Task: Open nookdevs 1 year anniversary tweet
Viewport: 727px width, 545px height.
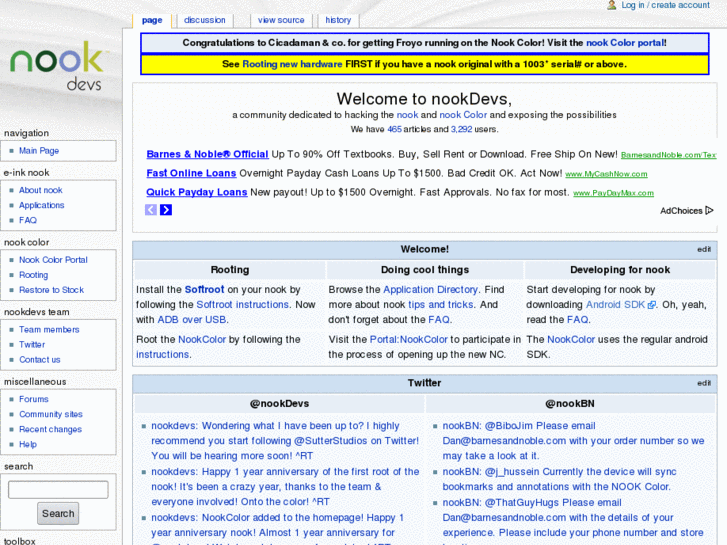Action: [x=285, y=487]
